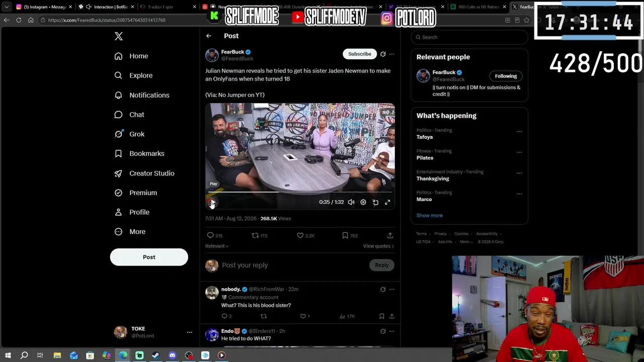Open the Tafoya trending topic
Image resolution: width=644 pixels, height=362 pixels.
coord(425,137)
